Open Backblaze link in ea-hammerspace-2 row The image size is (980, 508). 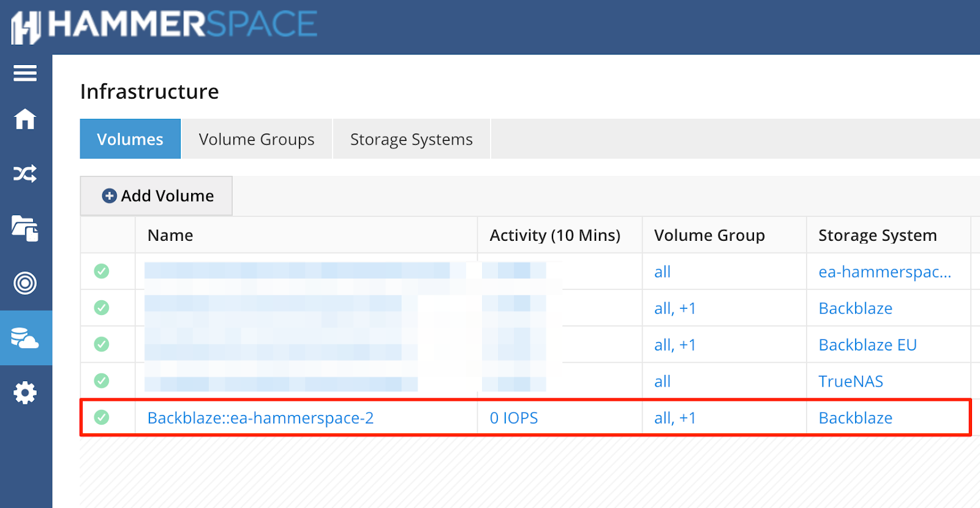tap(856, 418)
